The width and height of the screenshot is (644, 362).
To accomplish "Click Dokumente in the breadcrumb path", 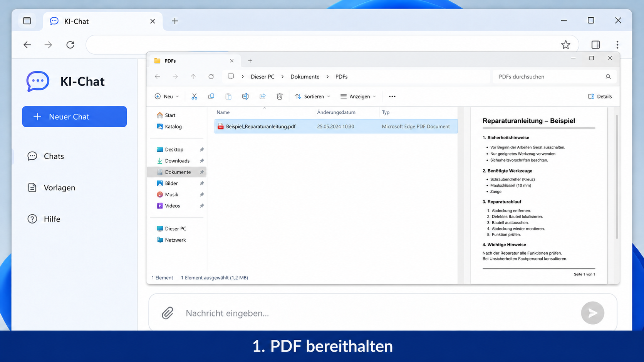I will pyautogui.click(x=305, y=77).
